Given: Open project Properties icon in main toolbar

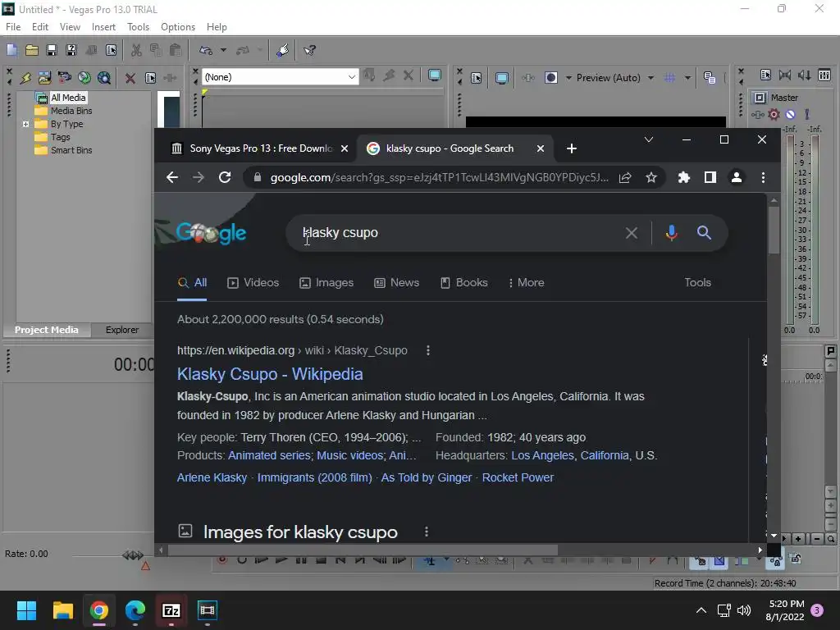Looking at the screenshot, I should coord(111,50).
